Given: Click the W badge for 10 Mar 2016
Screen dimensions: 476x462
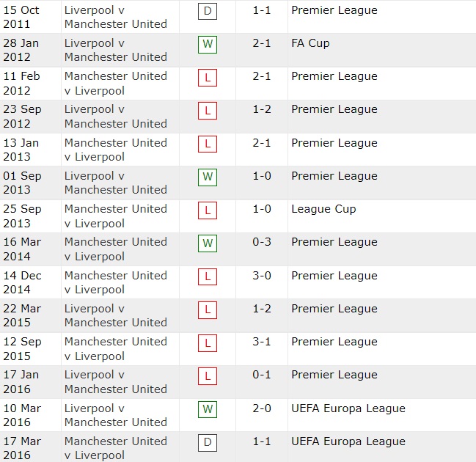Looking at the screenshot, I should (208, 409).
